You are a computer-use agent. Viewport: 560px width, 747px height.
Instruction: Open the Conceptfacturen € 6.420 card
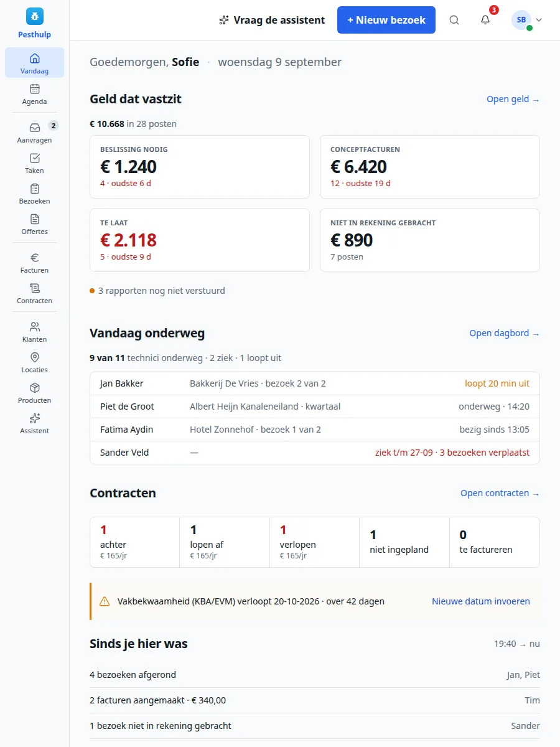click(430, 167)
